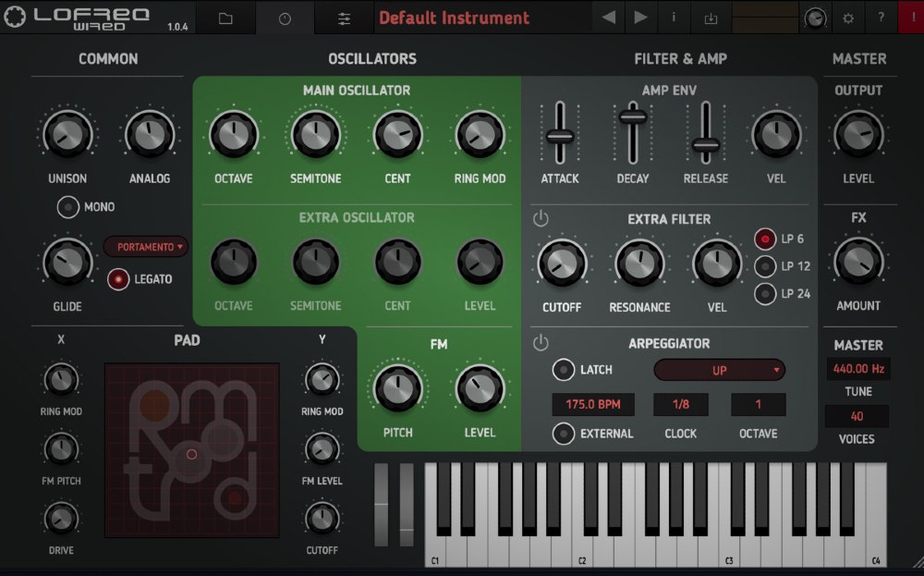Screen dimensions: 924x576
Task: Click the sliders/settings icon in the toolbar
Action: [344, 17]
